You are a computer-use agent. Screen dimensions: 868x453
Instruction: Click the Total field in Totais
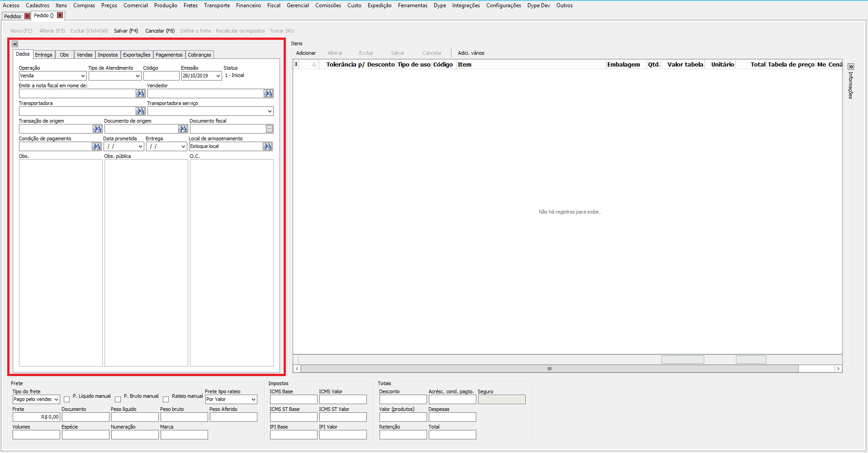pos(452,435)
